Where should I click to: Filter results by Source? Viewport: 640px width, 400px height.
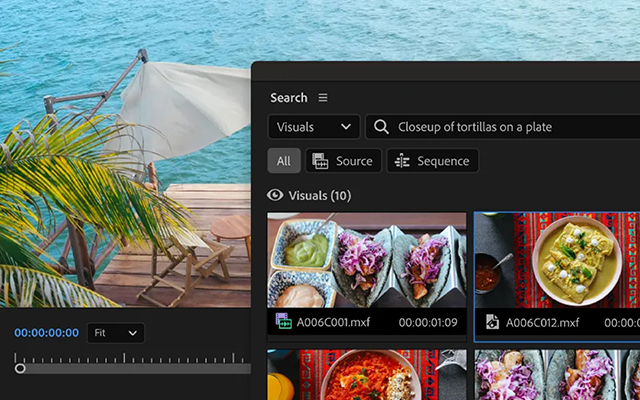(343, 161)
